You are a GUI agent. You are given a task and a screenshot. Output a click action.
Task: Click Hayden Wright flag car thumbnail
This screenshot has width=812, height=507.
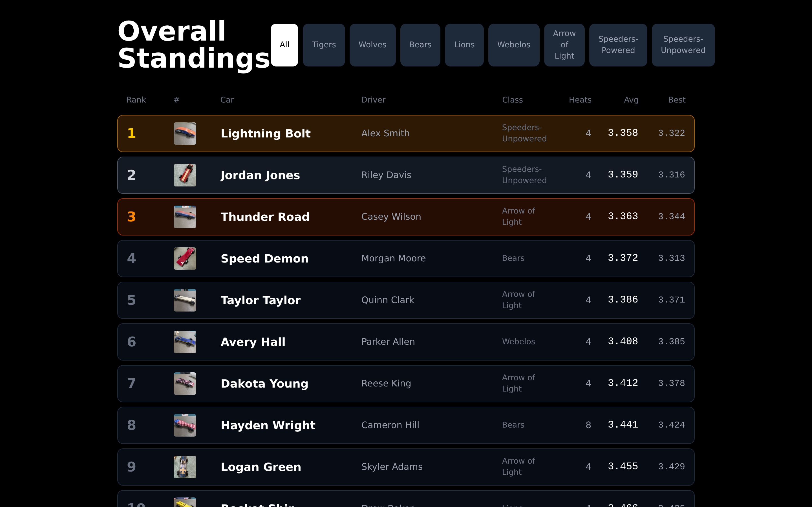pos(185,425)
